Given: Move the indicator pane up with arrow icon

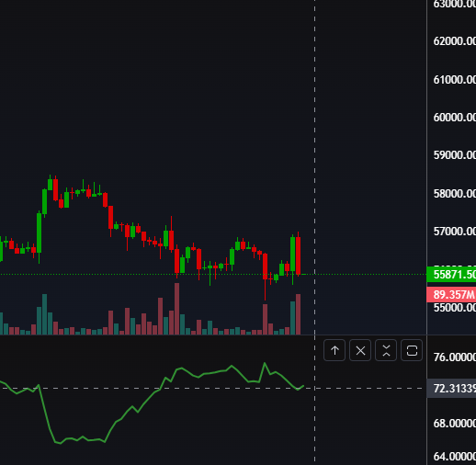Looking at the screenshot, I should [x=334, y=350].
